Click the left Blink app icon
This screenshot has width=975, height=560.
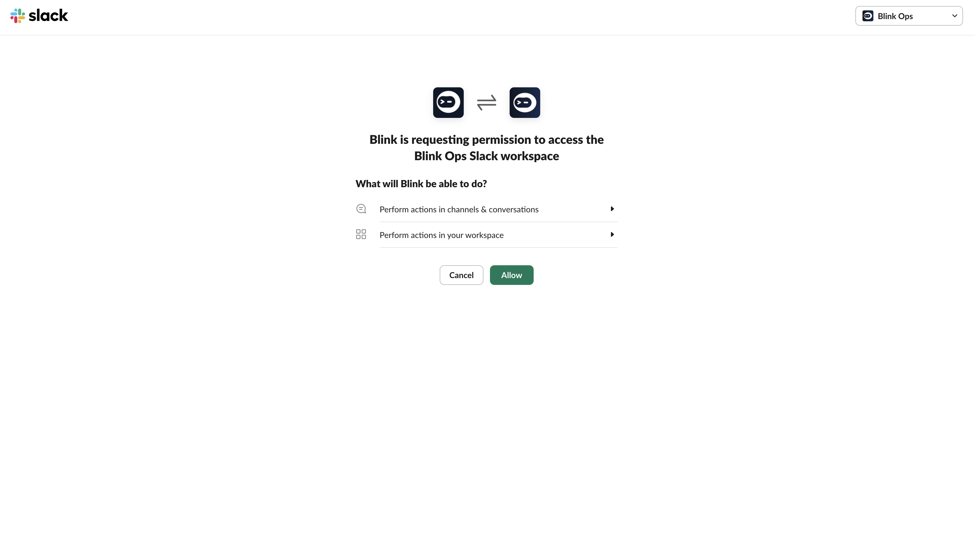448,102
